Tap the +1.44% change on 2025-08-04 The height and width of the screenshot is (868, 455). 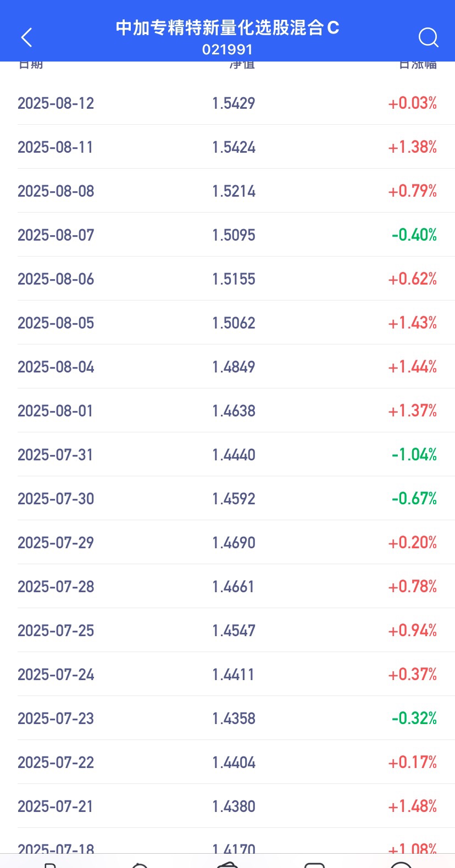(x=412, y=367)
